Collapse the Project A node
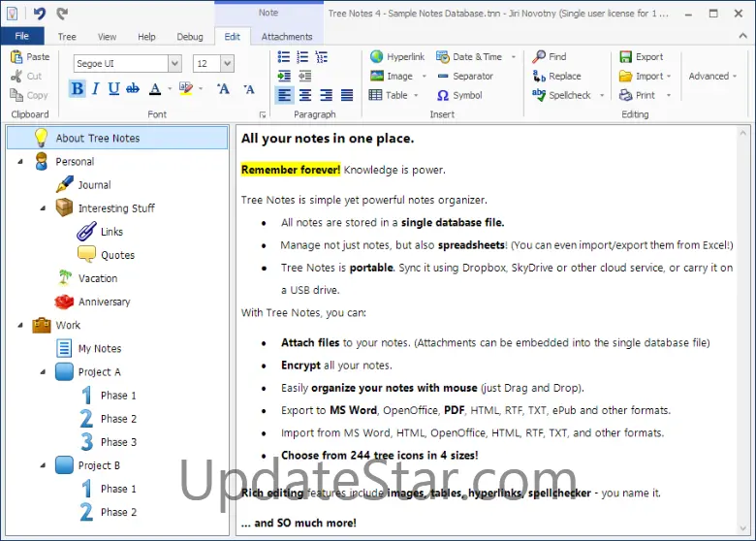Image resolution: width=756 pixels, height=541 pixels. tap(43, 371)
